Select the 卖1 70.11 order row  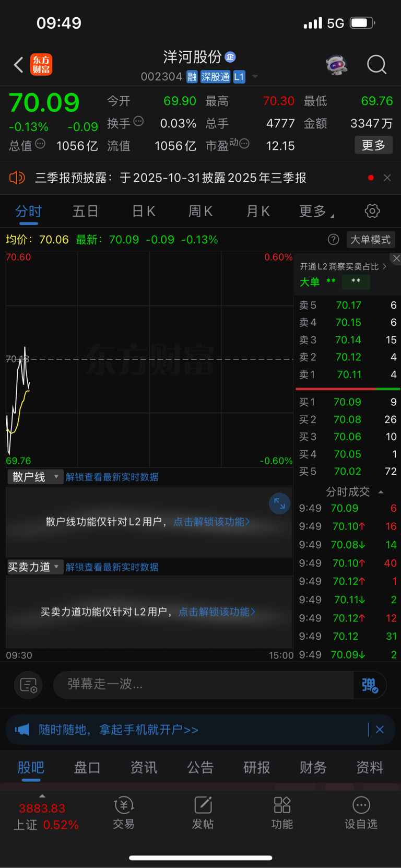348,374
